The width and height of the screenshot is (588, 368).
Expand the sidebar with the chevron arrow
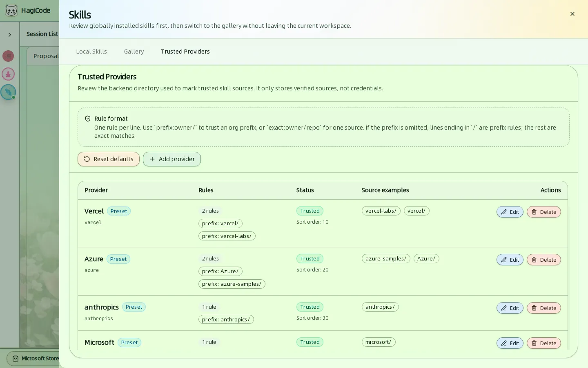click(x=10, y=35)
